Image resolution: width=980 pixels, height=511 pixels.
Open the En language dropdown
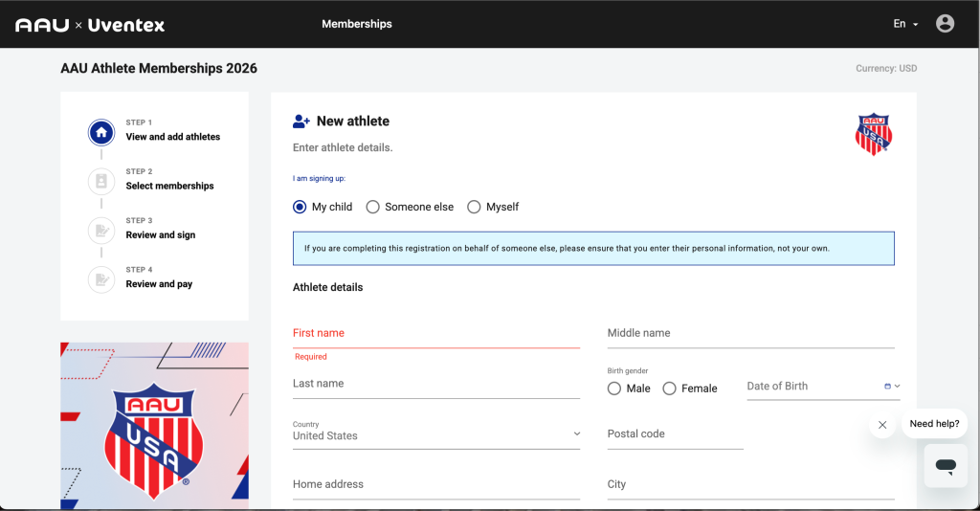[x=905, y=24]
